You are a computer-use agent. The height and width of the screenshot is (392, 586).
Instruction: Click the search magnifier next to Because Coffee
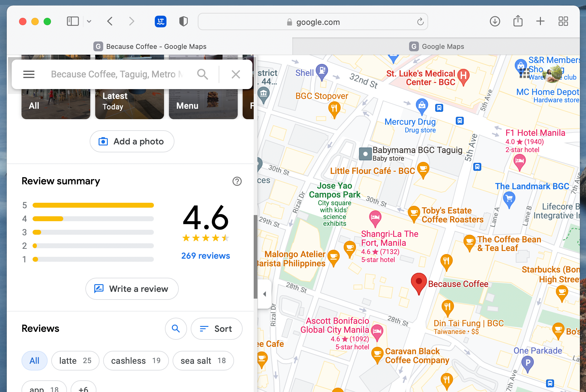click(202, 74)
